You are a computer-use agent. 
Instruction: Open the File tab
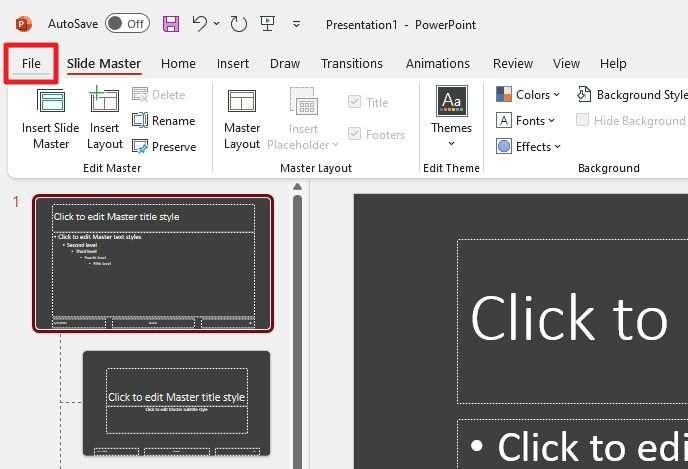point(31,64)
